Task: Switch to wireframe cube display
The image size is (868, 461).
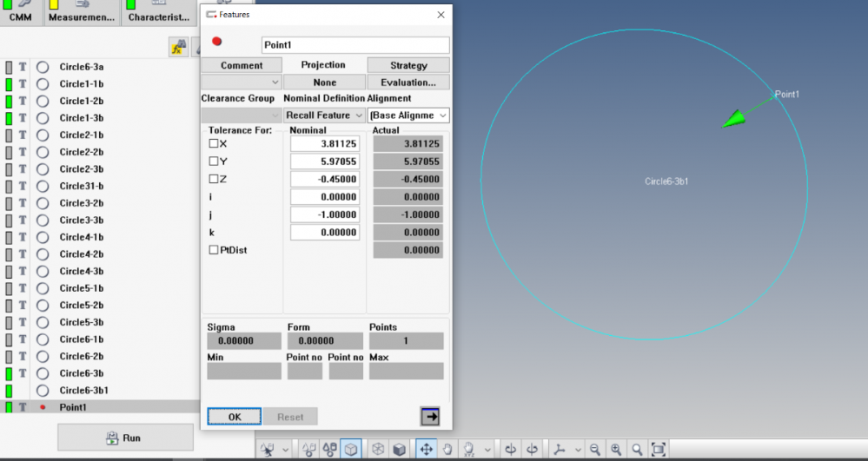Action: coord(378,449)
